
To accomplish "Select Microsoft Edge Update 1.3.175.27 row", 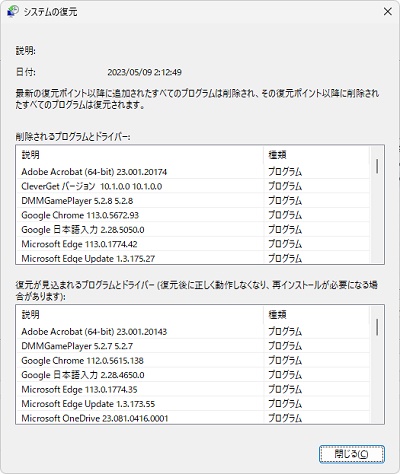I will pos(193,258).
